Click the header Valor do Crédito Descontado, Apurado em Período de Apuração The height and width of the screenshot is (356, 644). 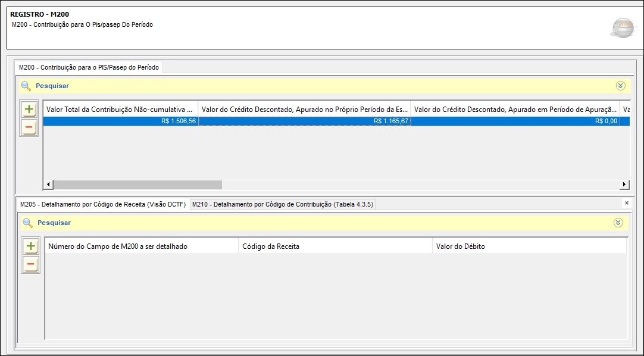click(515, 110)
